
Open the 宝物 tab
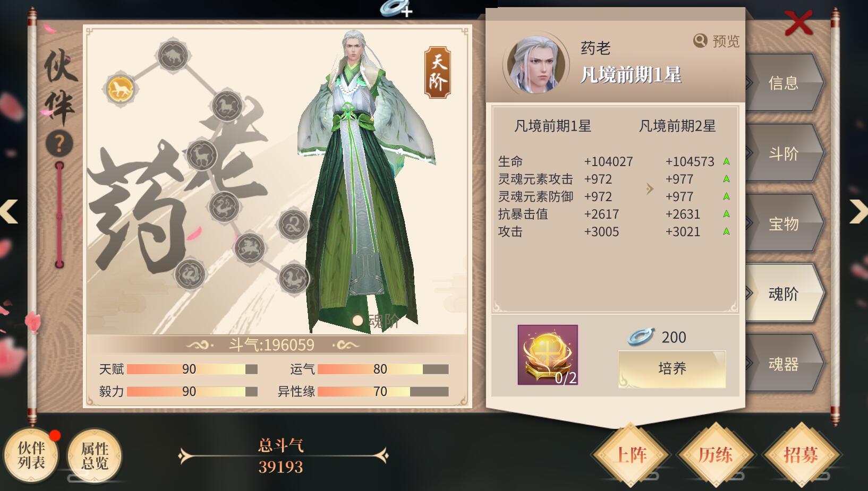coord(784,223)
